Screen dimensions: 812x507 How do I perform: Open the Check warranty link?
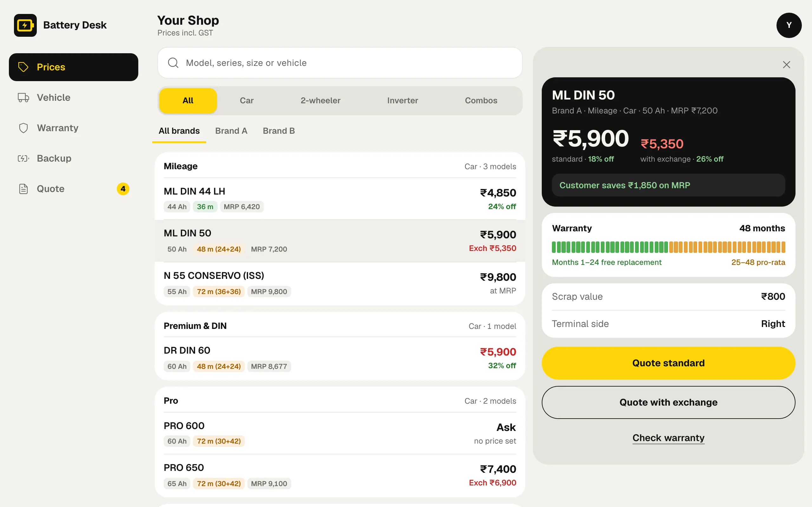668,438
